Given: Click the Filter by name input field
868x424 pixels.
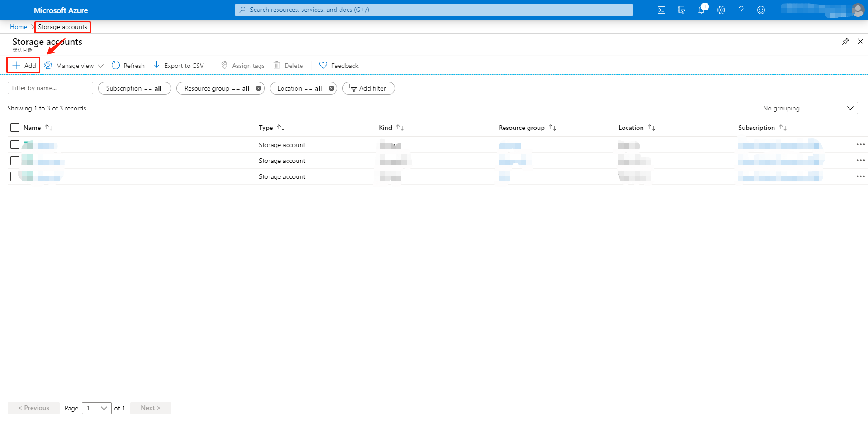Looking at the screenshot, I should (50, 88).
